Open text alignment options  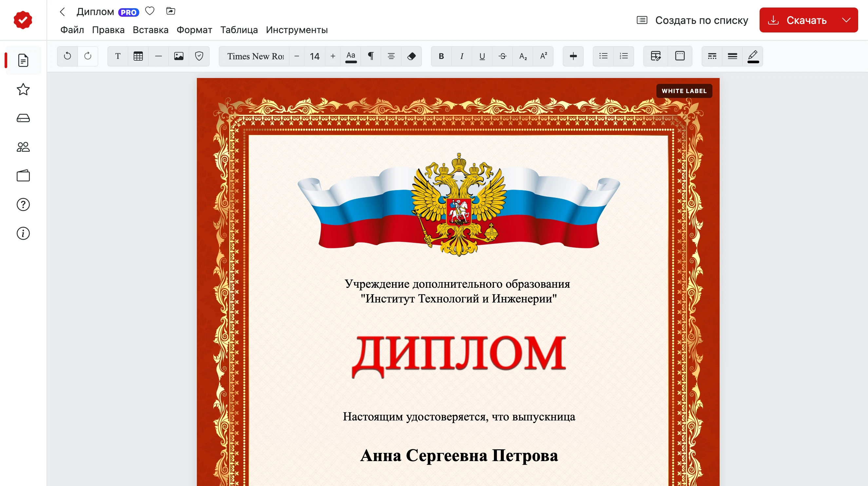click(x=391, y=56)
